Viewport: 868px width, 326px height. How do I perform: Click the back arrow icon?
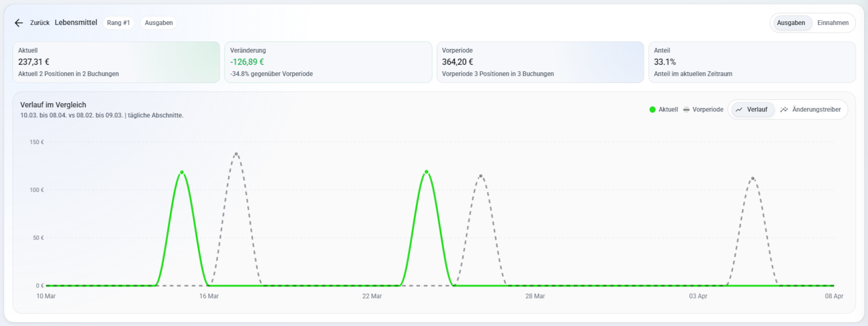click(x=19, y=23)
